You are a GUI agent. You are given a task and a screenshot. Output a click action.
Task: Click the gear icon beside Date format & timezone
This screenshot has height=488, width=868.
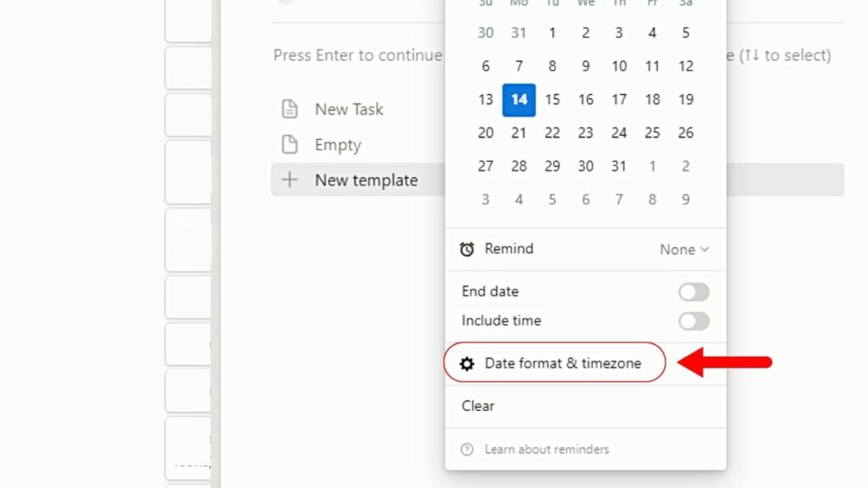(466, 363)
